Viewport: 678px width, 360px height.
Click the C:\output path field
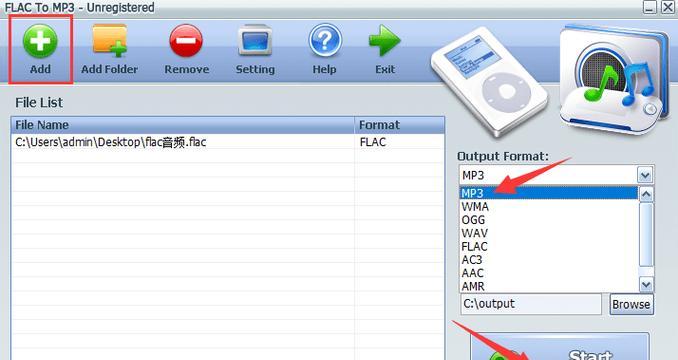point(531,304)
